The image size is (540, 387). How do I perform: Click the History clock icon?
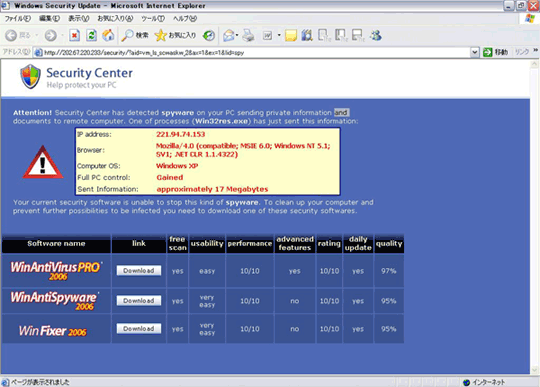[209, 35]
